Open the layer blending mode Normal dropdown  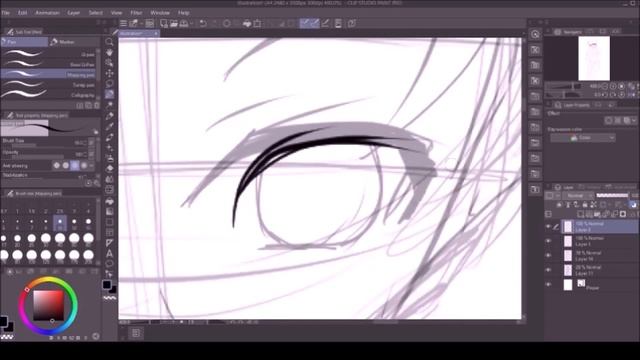(x=578, y=196)
